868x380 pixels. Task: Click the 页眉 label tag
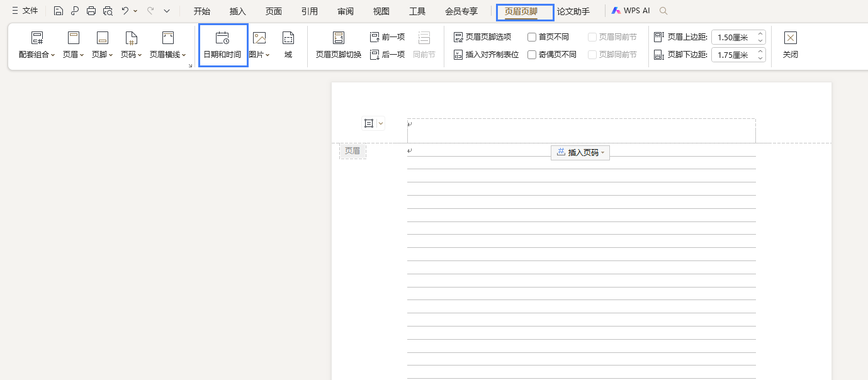pos(352,151)
